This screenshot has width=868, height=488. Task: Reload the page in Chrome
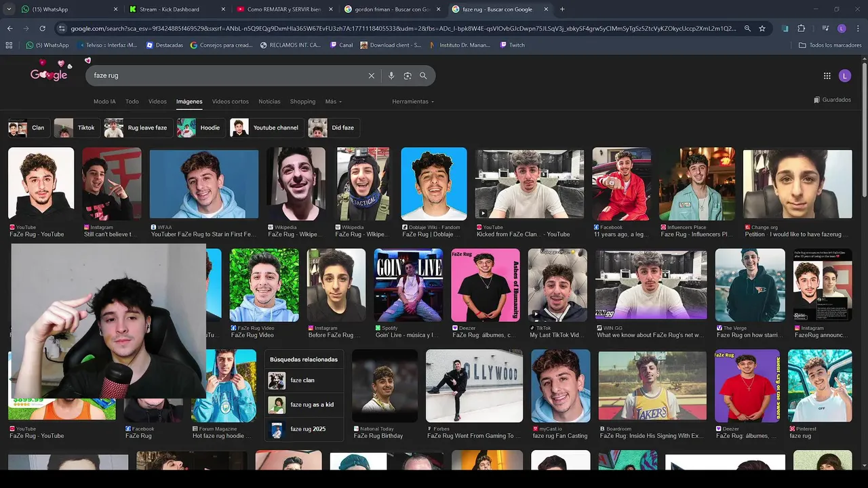tap(42, 28)
